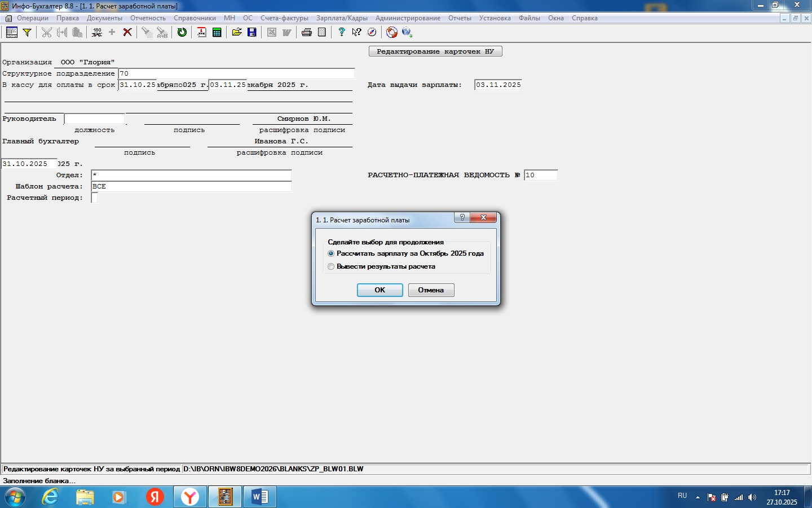This screenshot has width=812, height=508.
Task: Click the red X delete icon in toolbar
Action: 127,32
